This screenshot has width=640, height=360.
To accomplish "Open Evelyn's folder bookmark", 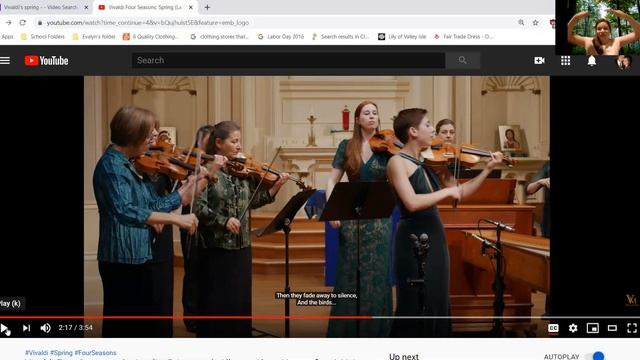I will pos(94,37).
